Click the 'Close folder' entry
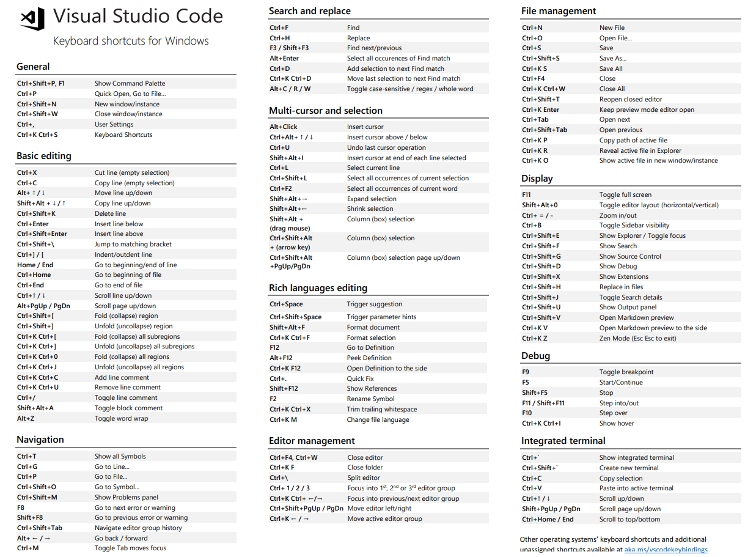The image size is (756, 557). click(365, 467)
